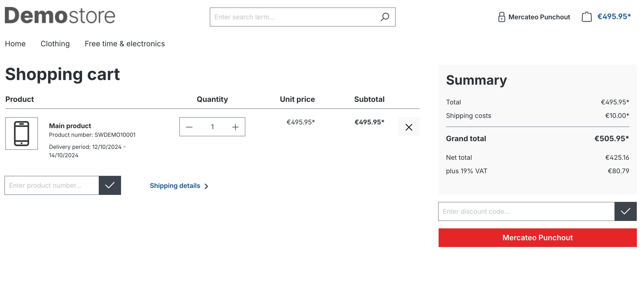Click the Mercateo Punchout lock icon

[x=502, y=17]
